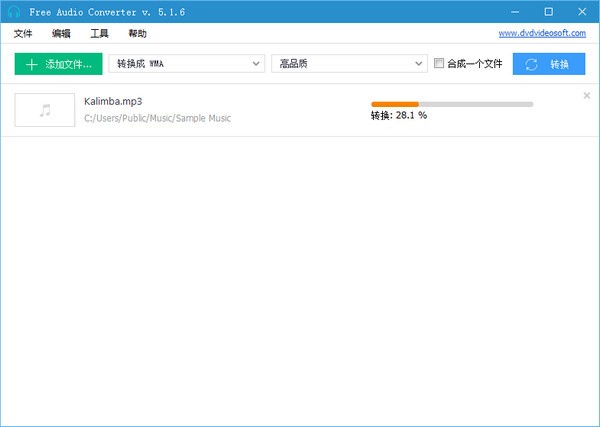Viewport: 600px width, 427px height.
Task: Close the Free Audio Converter window
Action: pos(579,11)
